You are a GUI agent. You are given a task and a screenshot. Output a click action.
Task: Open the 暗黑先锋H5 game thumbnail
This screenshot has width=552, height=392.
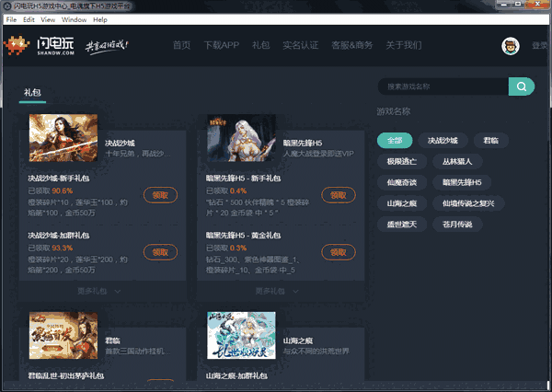[241, 138]
